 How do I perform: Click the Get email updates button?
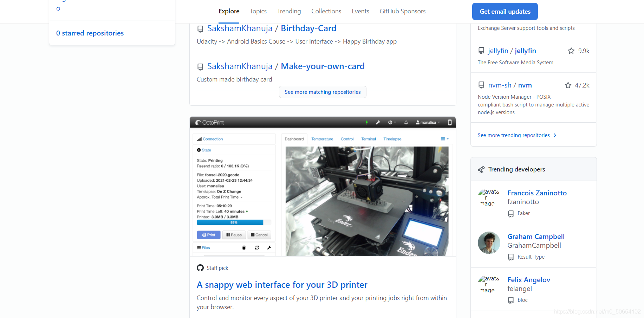[505, 12]
